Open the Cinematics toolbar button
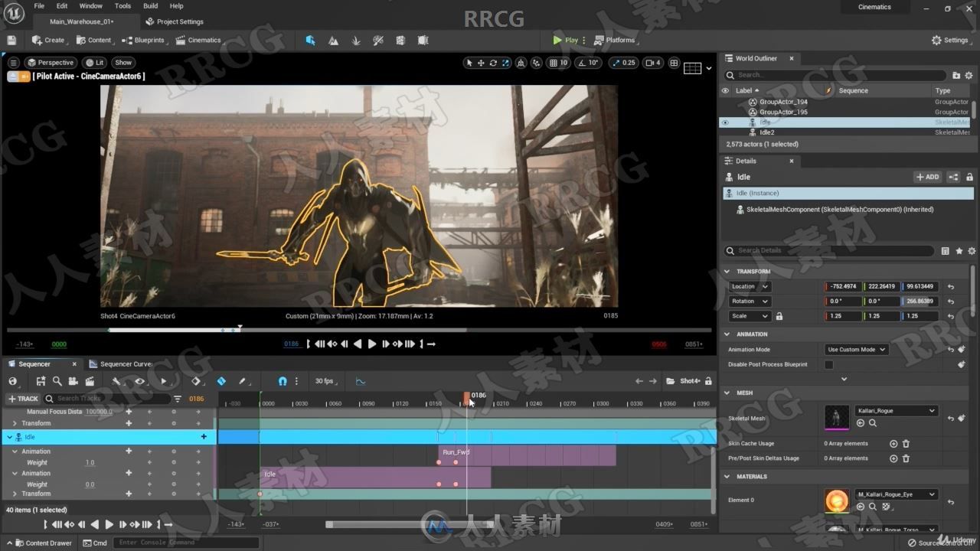The image size is (980, 551). [198, 40]
